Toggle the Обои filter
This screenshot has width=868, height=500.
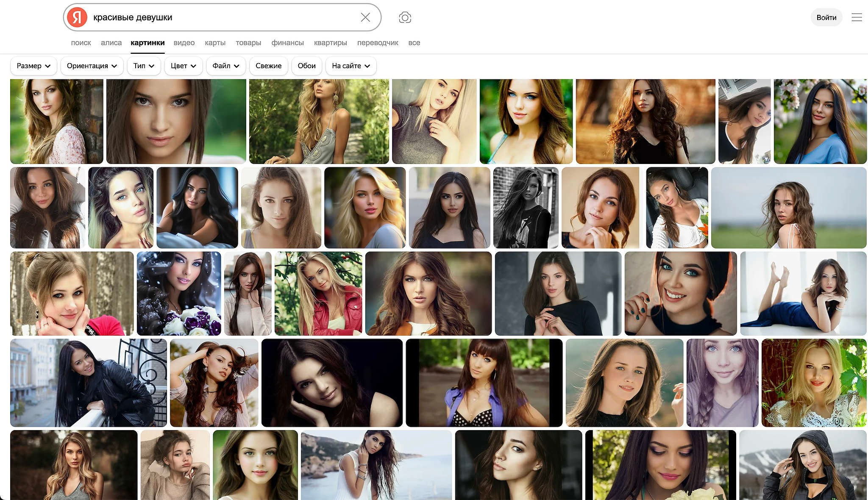(306, 66)
